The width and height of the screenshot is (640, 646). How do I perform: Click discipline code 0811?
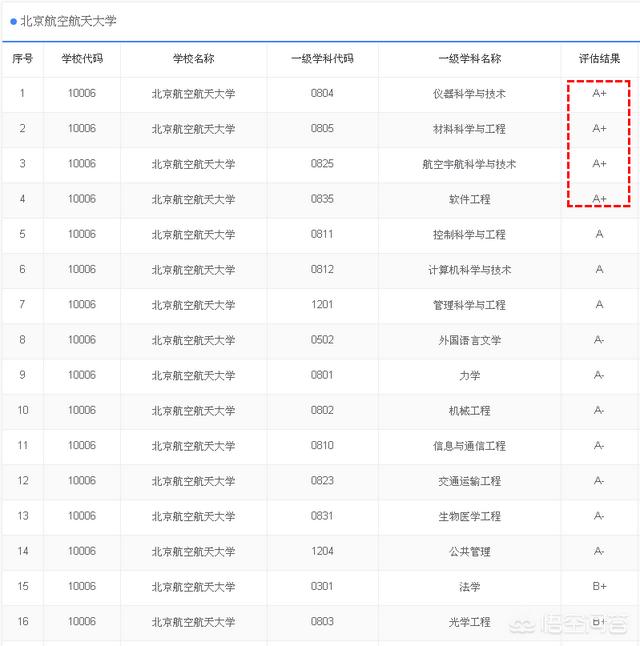point(322,234)
